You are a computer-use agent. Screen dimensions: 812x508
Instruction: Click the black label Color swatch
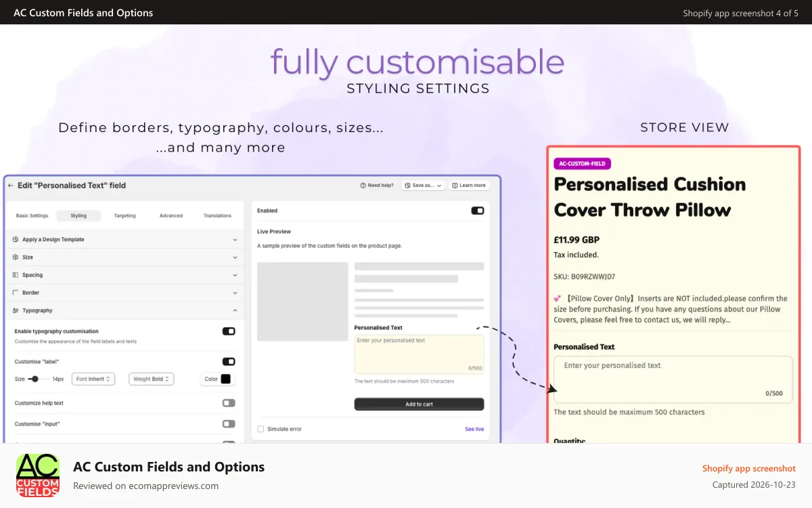[x=225, y=379]
